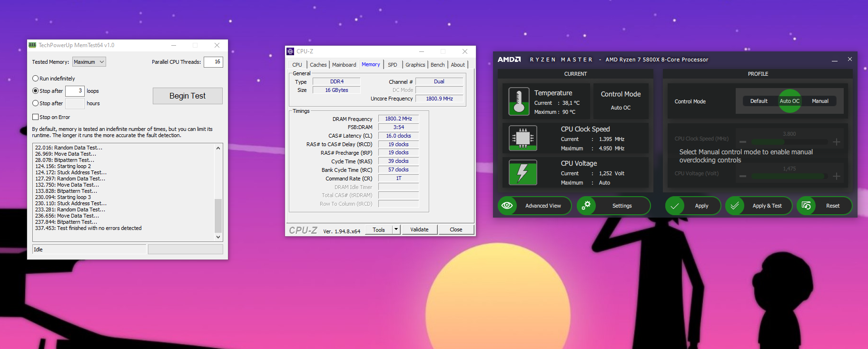The height and width of the screenshot is (349, 868).
Task: Click the CPU Voltage slider bar
Action: tap(789, 176)
